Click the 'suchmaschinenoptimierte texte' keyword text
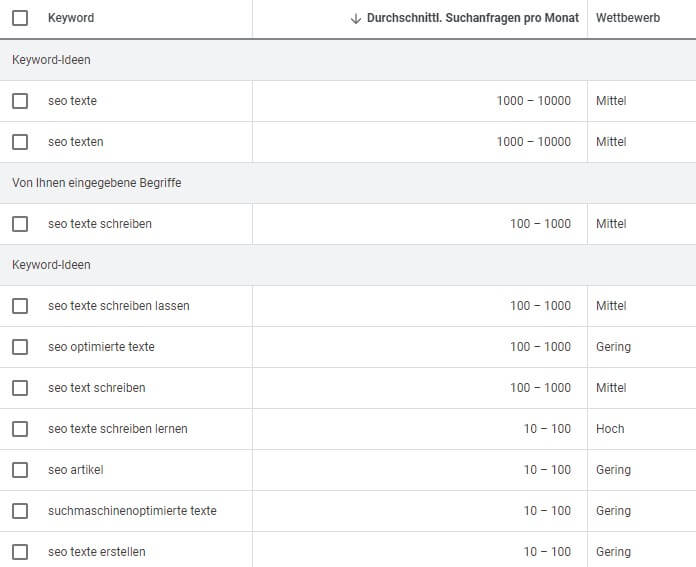696x567 pixels. point(132,511)
